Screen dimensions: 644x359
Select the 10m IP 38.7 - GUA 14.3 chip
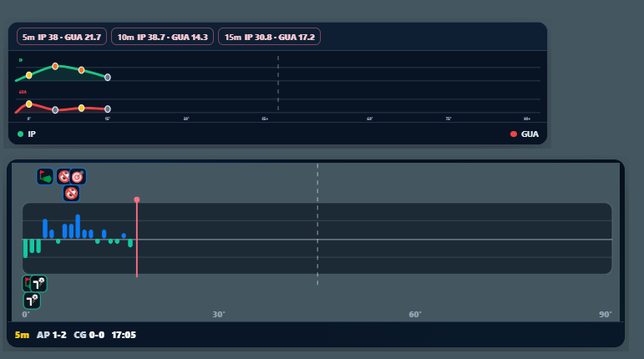click(162, 37)
